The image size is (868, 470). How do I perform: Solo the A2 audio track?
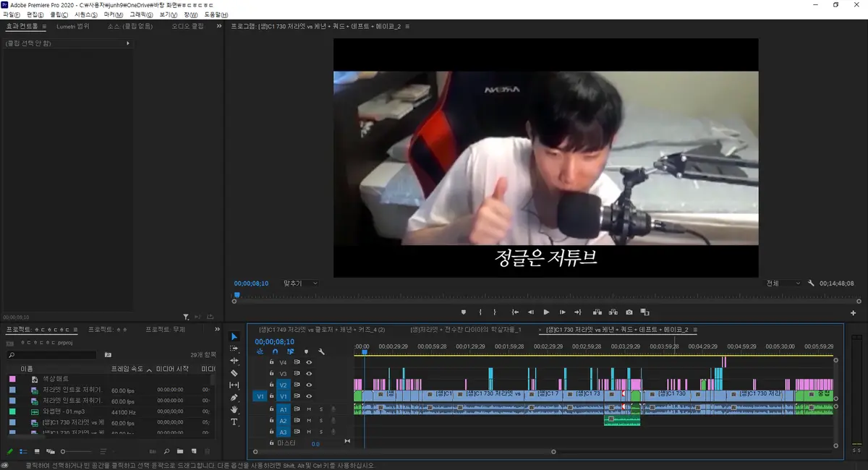click(321, 421)
